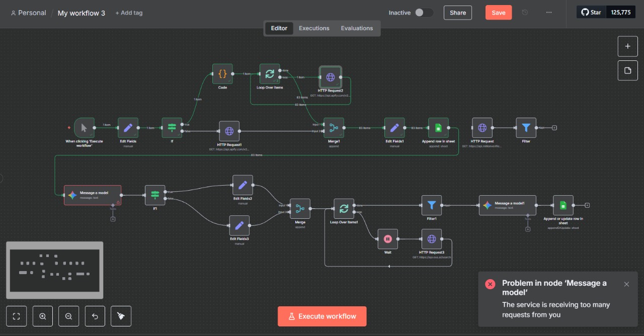Select the 'When clicking Execute workflow' trigger node
The width and height of the screenshot is (644, 336).
coord(84,128)
